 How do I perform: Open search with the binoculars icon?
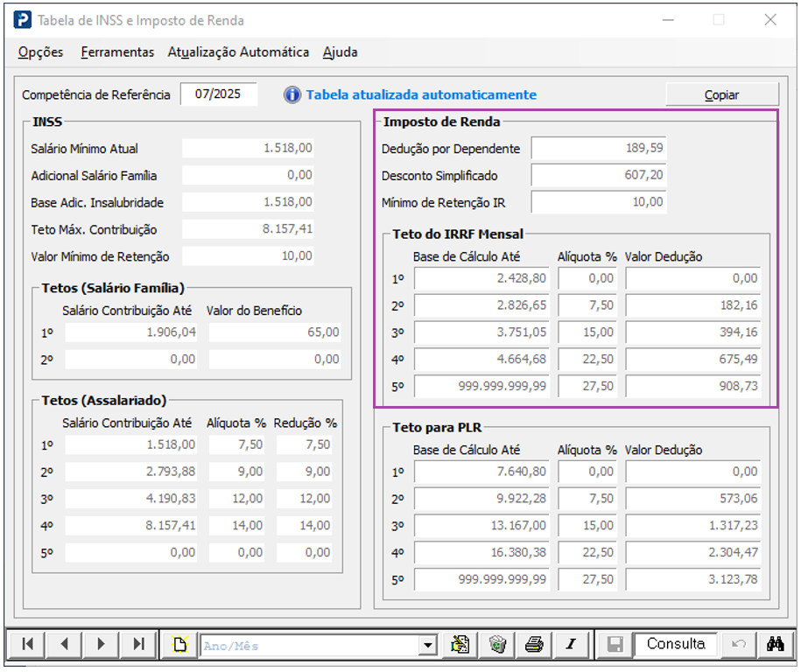775,645
